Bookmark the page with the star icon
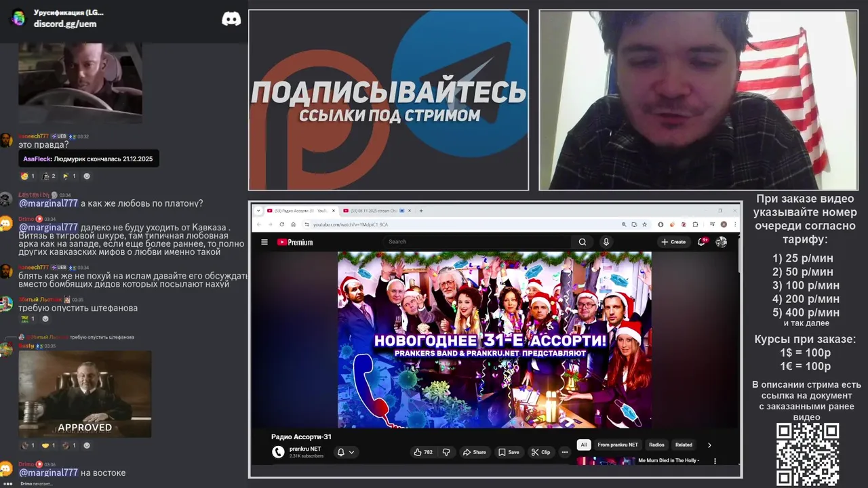This screenshot has height=488, width=868. 645,224
